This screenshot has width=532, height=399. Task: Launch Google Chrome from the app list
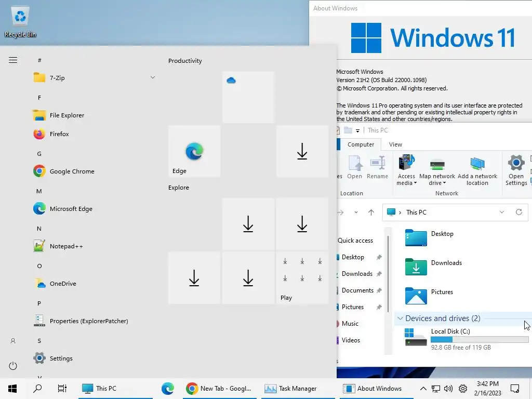[63, 171]
